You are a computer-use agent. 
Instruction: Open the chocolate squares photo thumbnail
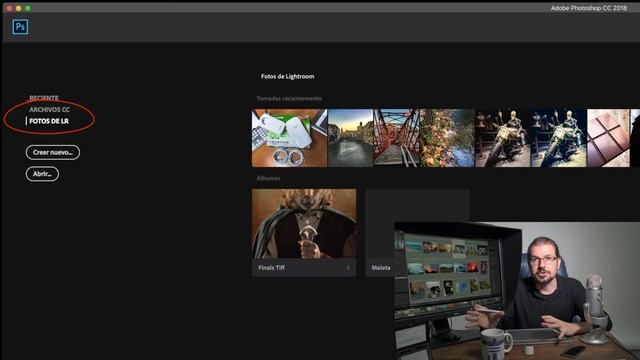pyautogui.click(x=608, y=138)
